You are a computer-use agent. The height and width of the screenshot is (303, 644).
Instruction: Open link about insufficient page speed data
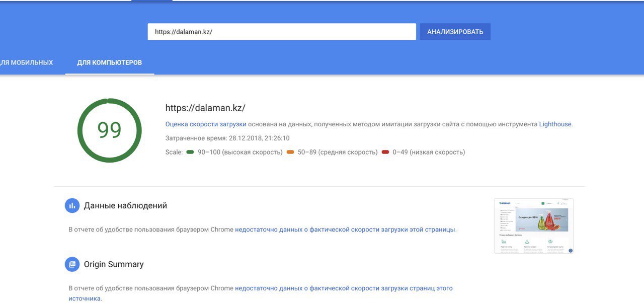pyautogui.click(x=345, y=230)
